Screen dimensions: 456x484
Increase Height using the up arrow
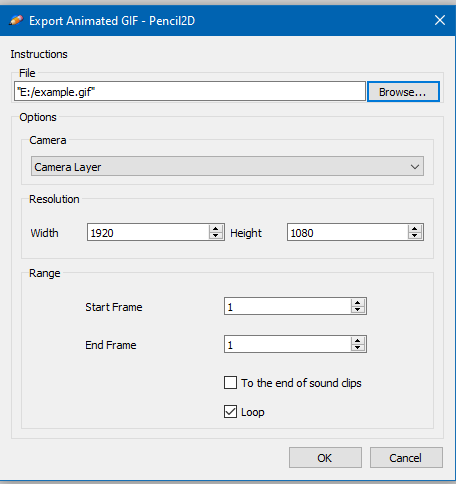tap(414, 228)
